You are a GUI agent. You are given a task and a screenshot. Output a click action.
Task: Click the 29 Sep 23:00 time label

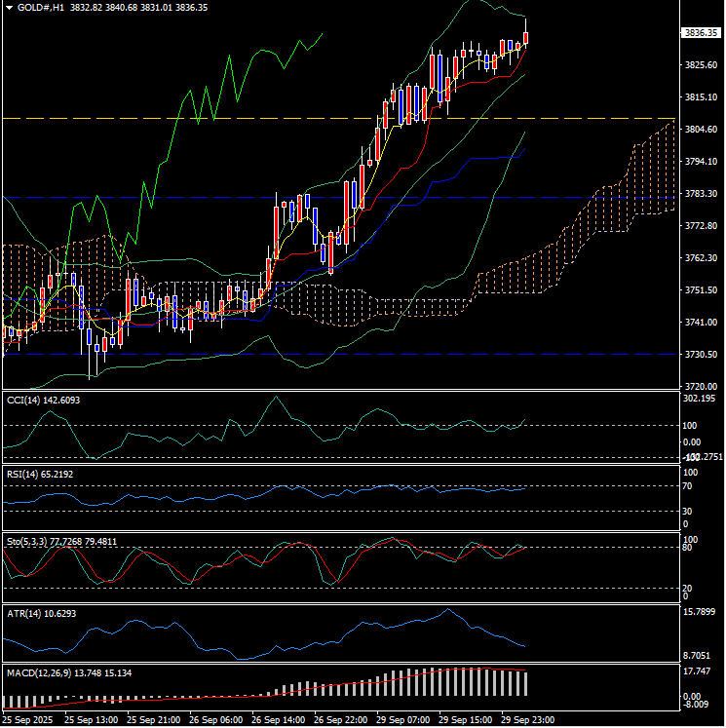click(x=527, y=719)
